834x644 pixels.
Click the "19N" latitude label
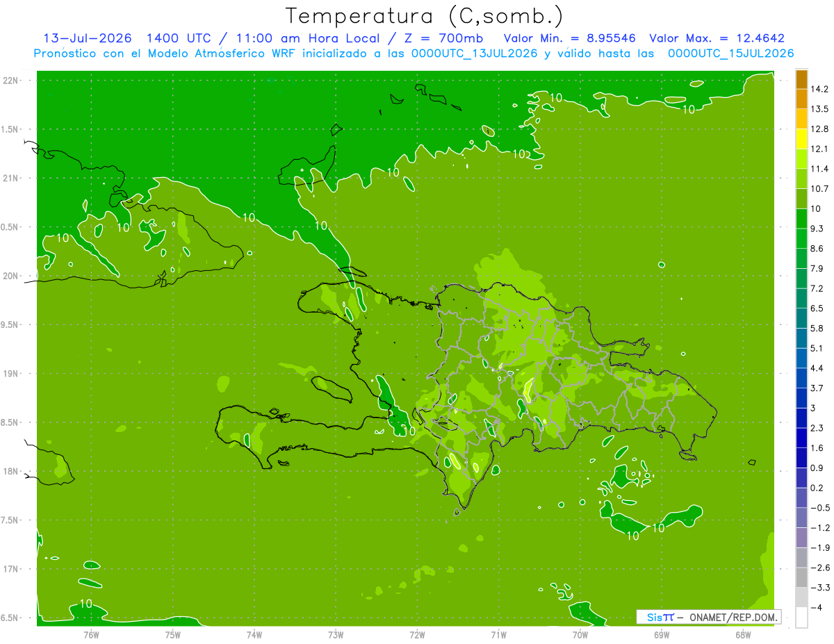(12, 374)
